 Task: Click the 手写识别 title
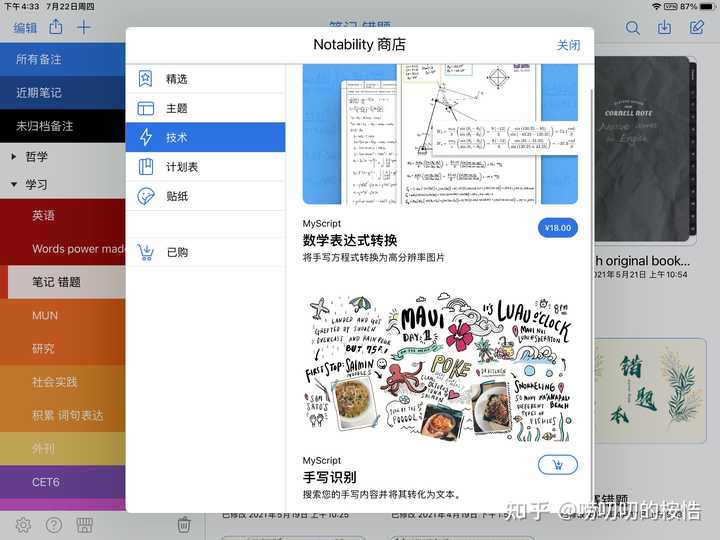[x=329, y=477]
